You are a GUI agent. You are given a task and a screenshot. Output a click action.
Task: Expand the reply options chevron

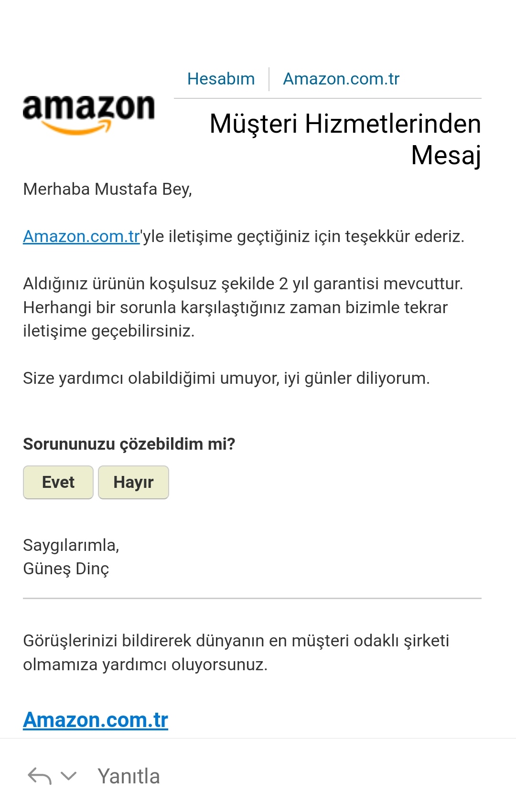tap(69, 776)
